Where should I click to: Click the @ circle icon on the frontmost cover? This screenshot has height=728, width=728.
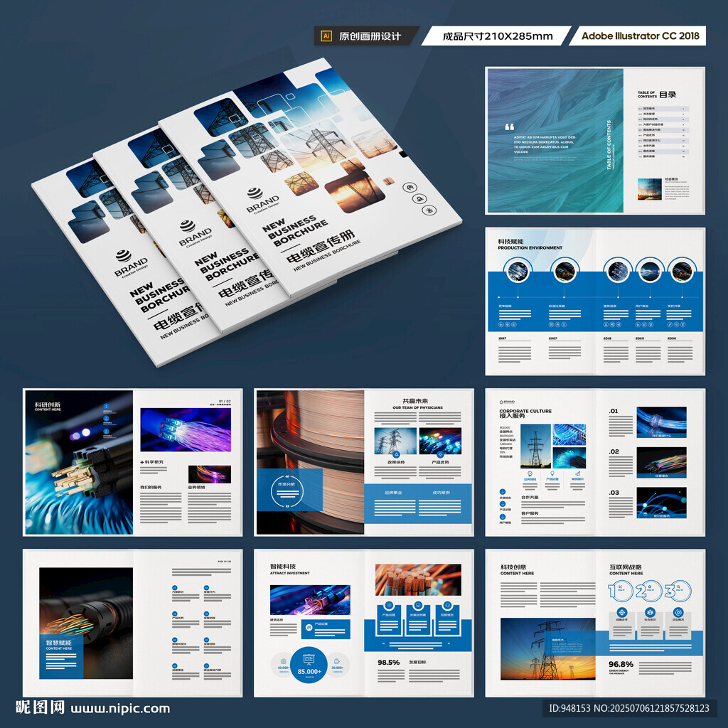409,188
